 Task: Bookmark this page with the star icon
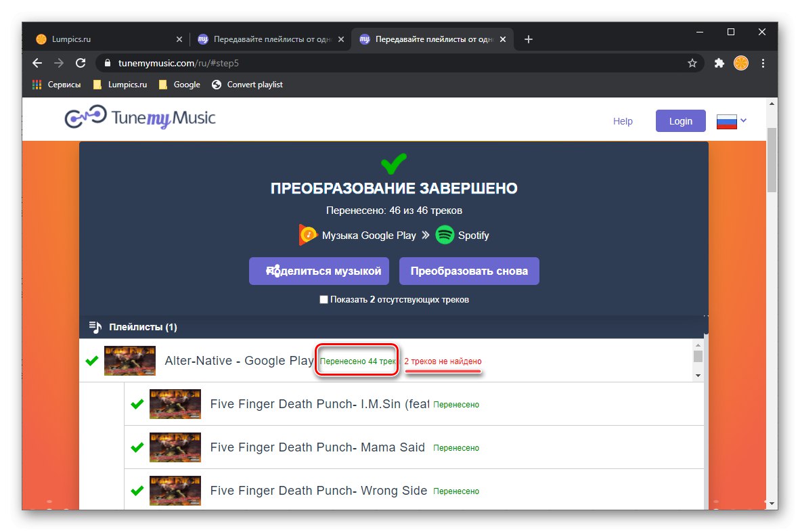pos(692,63)
